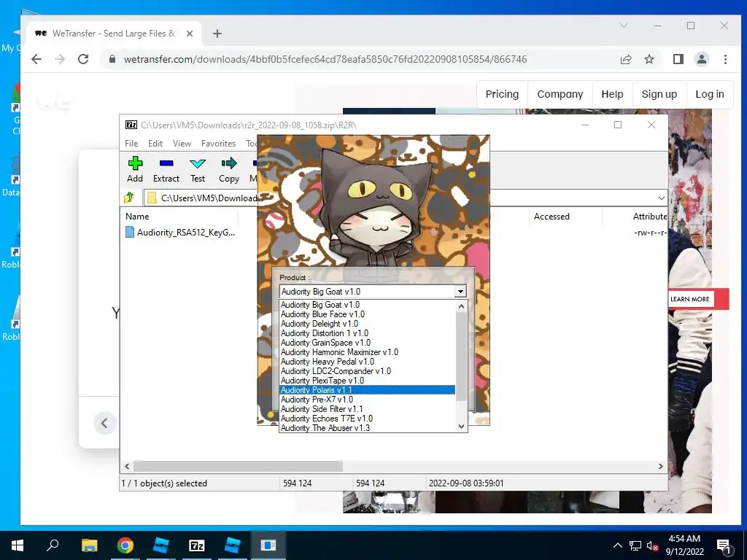This screenshot has height=560, width=747.
Task: Open the taskbar clock and date
Action: pos(684,545)
